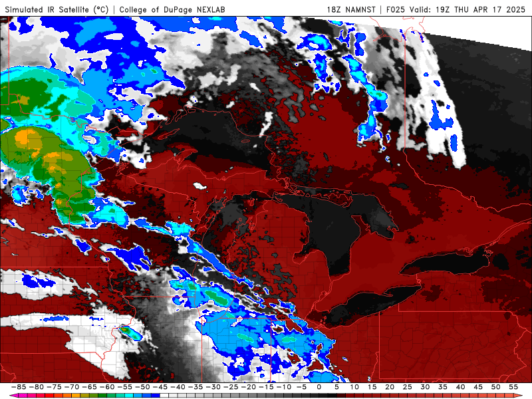This screenshot has width=532, height=399.
Task: Click the 55 label on the temperature scale
Action: [x=513, y=387]
